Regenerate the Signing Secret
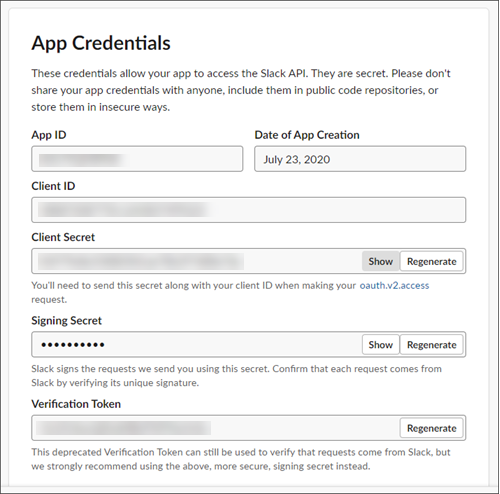The height and width of the screenshot is (494, 500). 431,345
